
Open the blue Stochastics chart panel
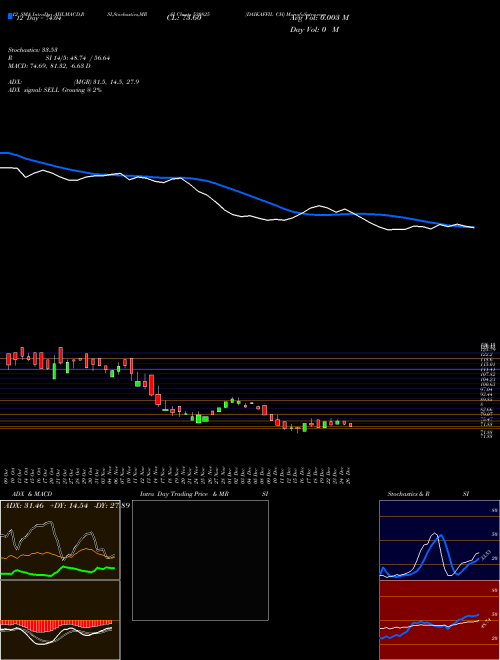439,540
